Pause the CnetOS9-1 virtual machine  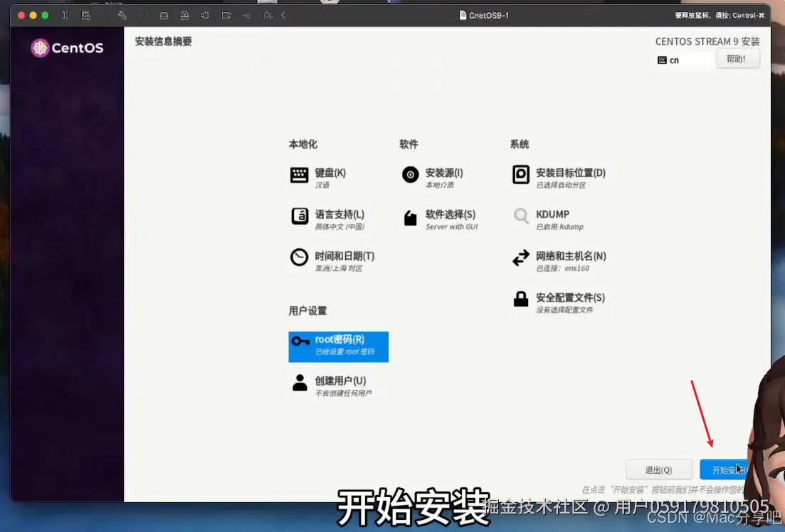65,16
